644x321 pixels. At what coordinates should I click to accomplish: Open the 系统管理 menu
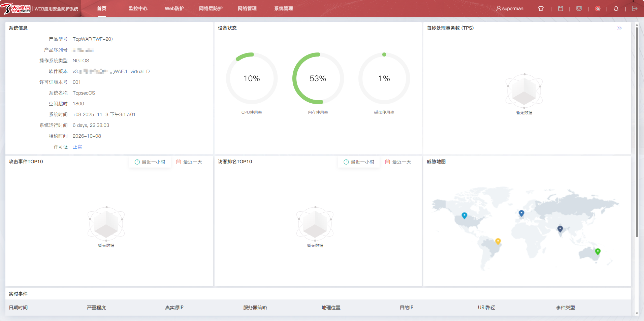pyautogui.click(x=283, y=8)
